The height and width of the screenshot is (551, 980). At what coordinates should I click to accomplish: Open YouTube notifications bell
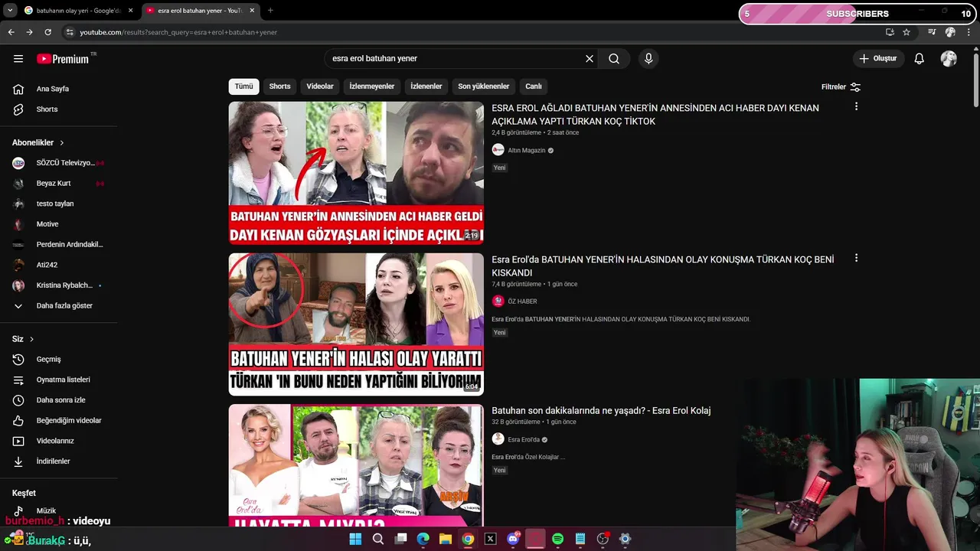[x=920, y=59]
